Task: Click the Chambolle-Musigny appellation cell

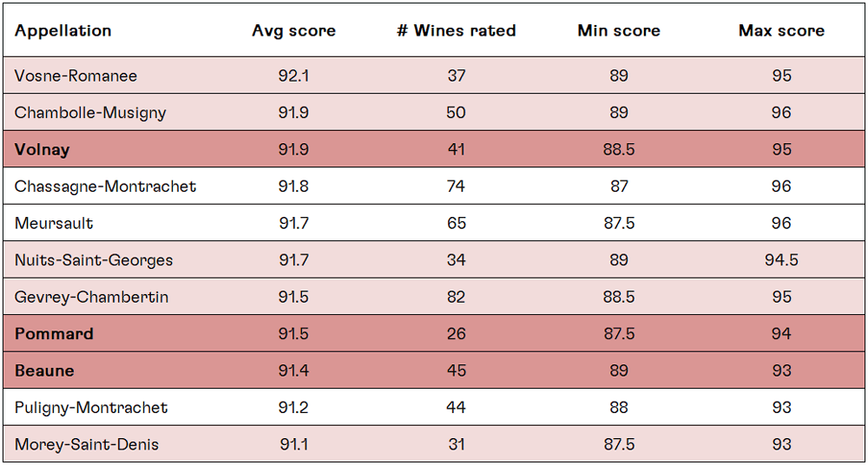Action: point(90,113)
